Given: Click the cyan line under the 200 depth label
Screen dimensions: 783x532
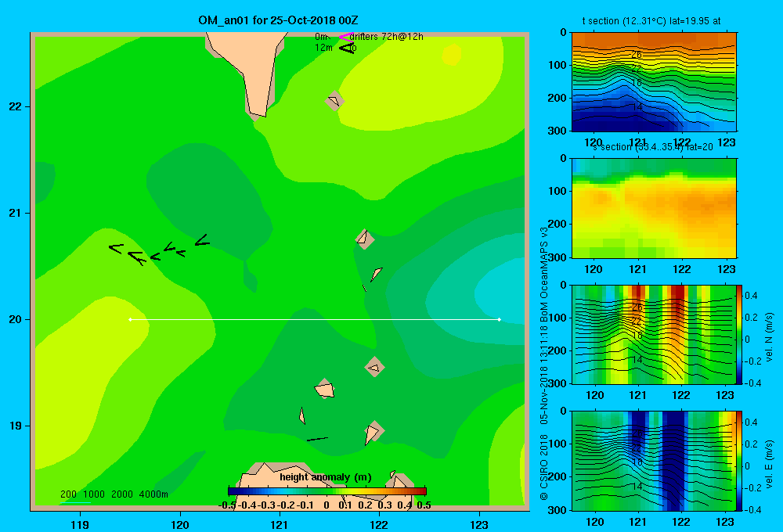Looking at the screenshot, I should (75, 502).
